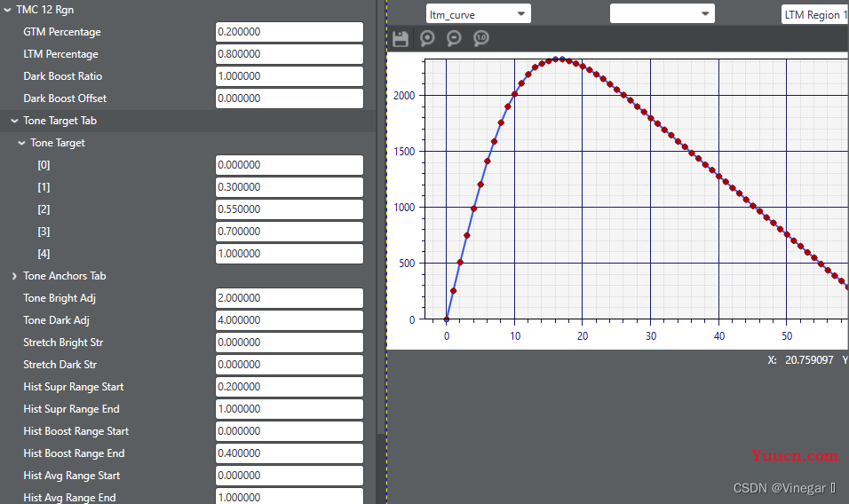The image size is (849, 504).
Task: Collapse the TMC 12 Rgn section
Action: pos(7,10)
